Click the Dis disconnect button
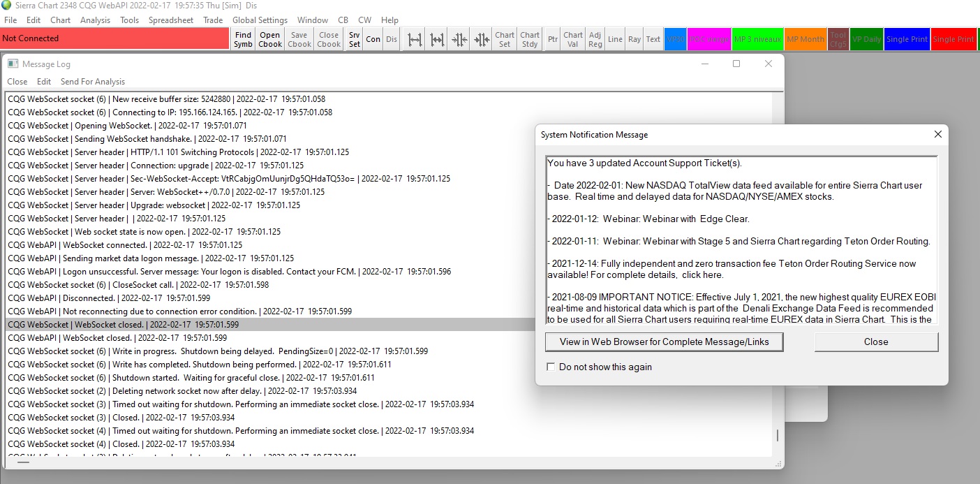Screen dimensions: 980x484 coord(392,39)
